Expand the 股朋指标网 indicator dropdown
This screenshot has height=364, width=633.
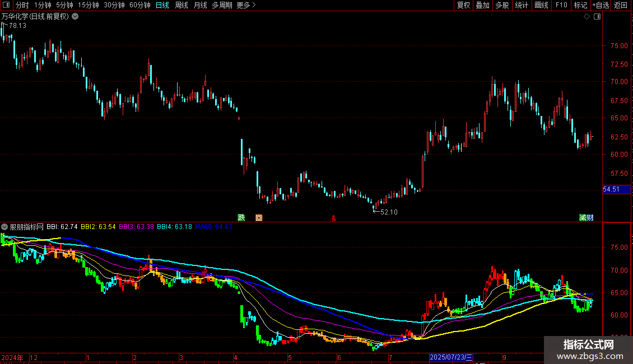coord(4,227)
